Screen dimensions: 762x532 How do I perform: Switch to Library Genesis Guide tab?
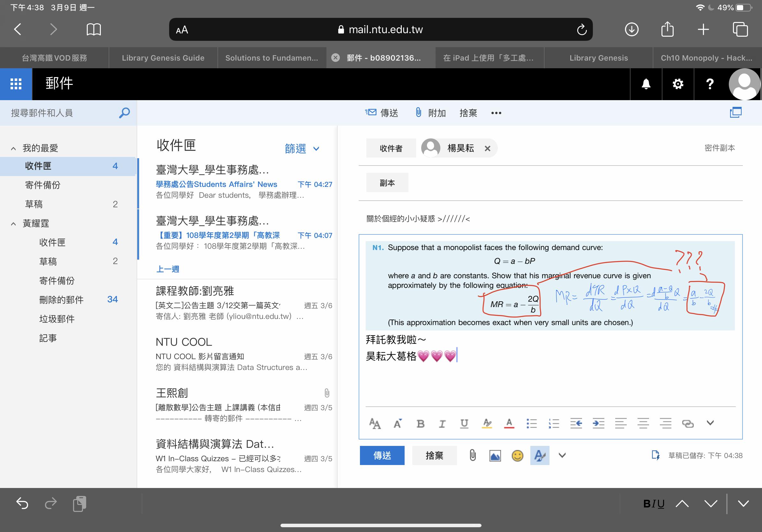click(x=163, y=58)
